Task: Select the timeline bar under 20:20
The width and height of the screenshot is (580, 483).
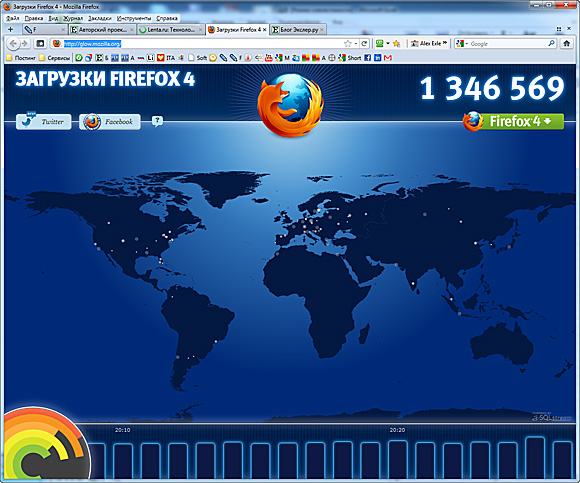Action: coord(398,460)
